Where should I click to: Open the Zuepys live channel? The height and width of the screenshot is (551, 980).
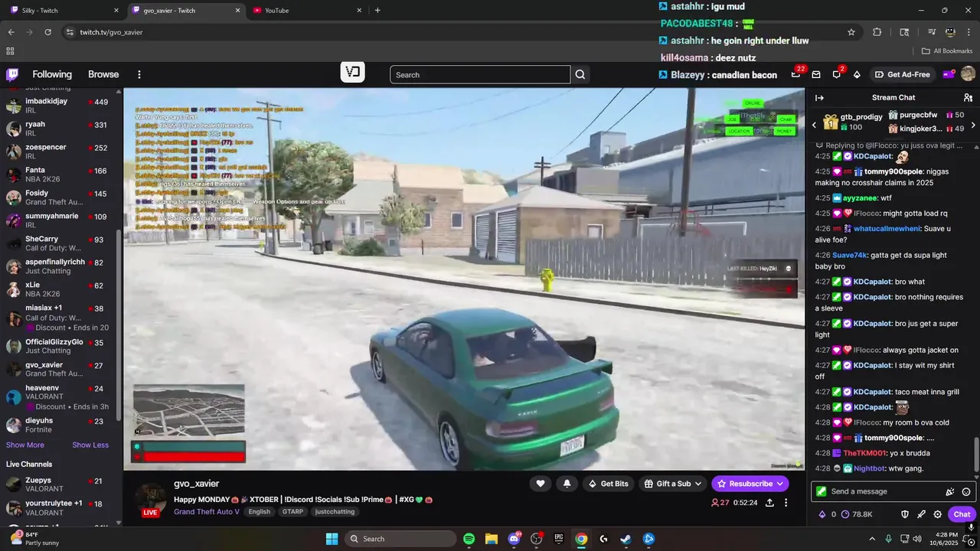click(x=60, y=484)
